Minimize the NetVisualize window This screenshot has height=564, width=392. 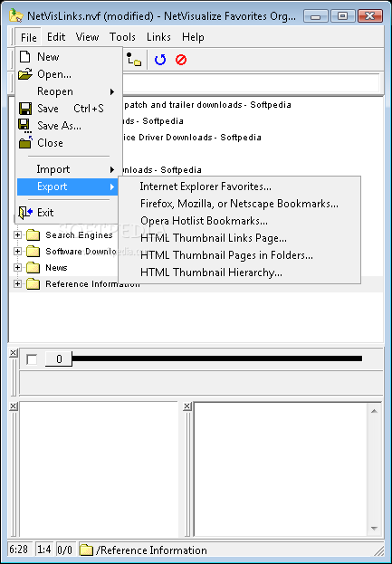[315, 16]
